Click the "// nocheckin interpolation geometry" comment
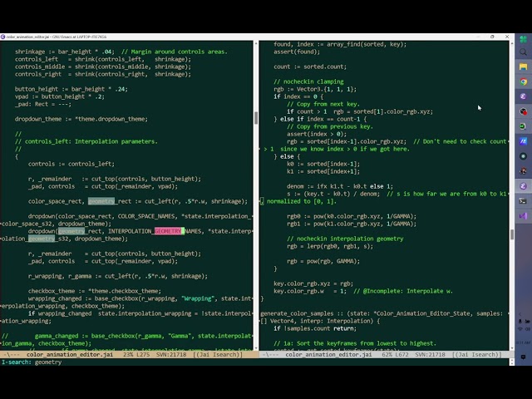Viewport: 532px width, 399px height. click(345, 239)
